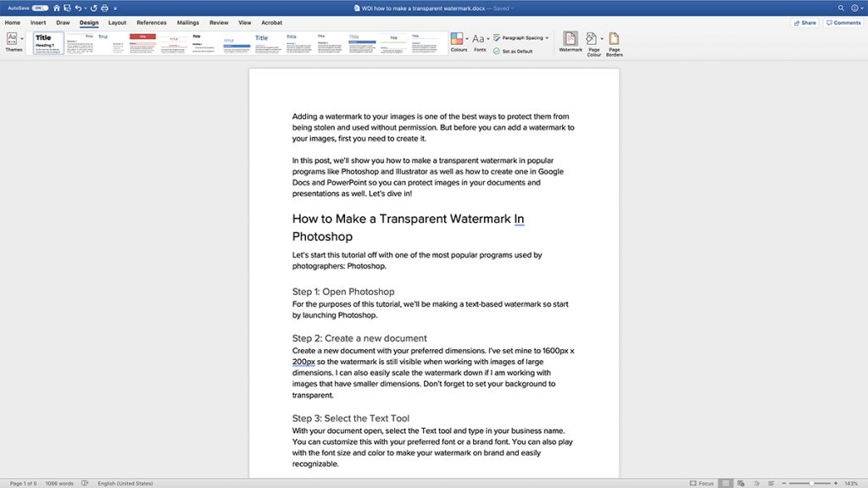868x488 pixels.
Task: Open the Undo history dropdown arrow
Action: (86, 8)
